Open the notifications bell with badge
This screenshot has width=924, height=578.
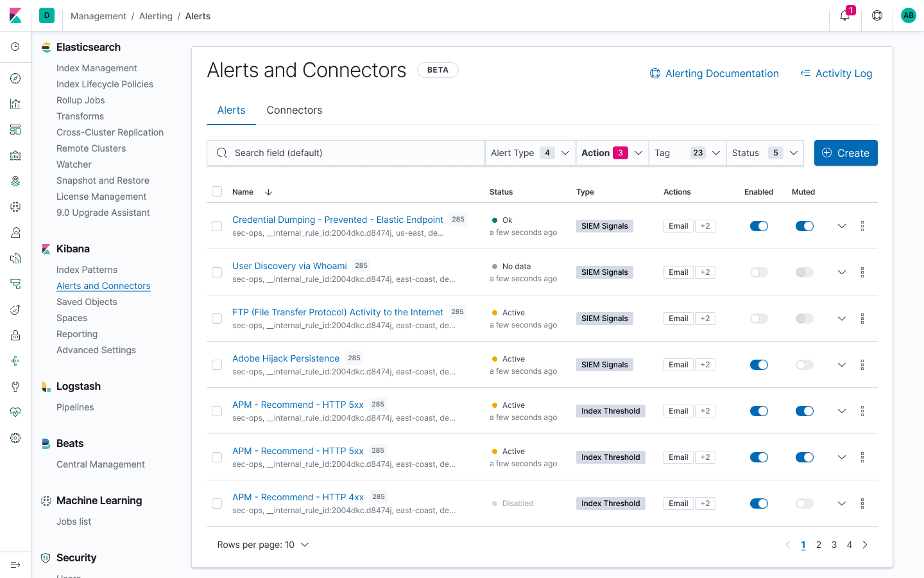pyautogui.click(x=844, y=15)
